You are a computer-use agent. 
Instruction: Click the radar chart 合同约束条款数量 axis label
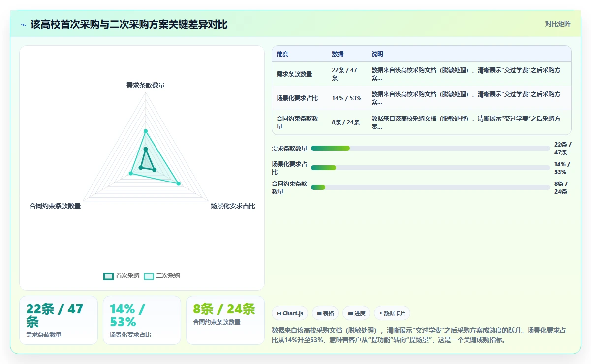click(55, 206)
